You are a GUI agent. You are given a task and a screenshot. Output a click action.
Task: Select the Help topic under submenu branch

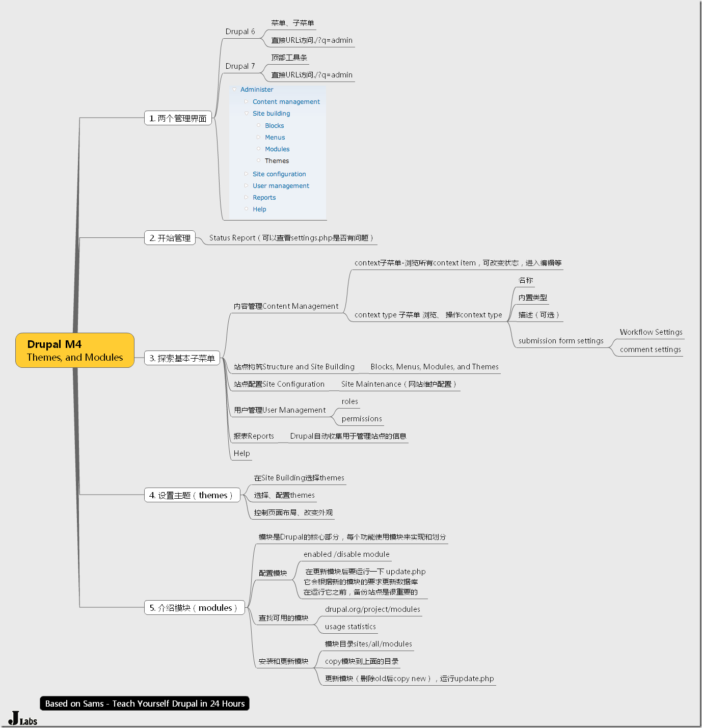(242, 453)
